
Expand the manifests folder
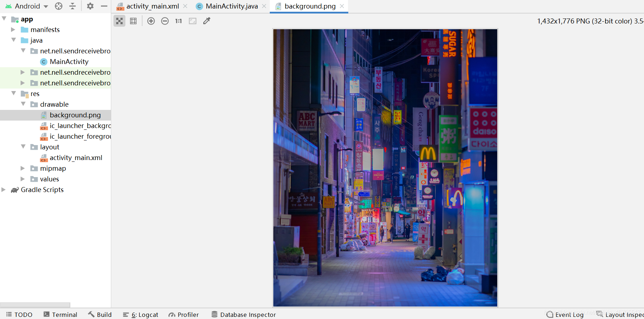(13, 30)
